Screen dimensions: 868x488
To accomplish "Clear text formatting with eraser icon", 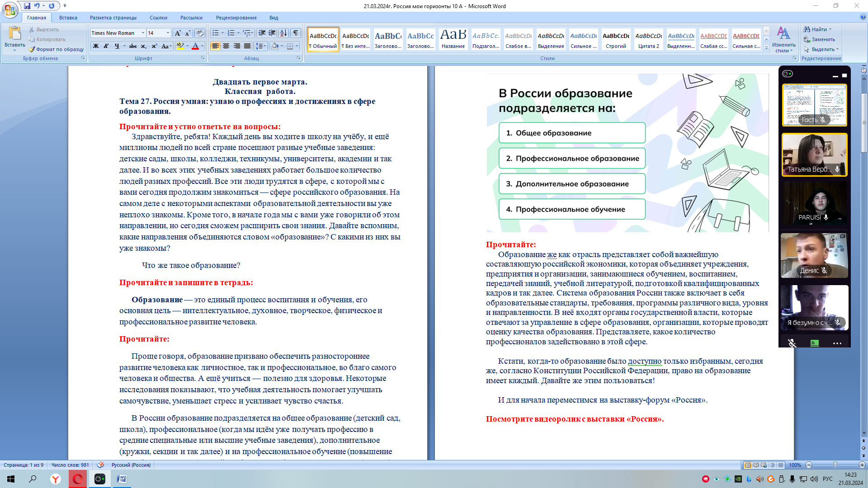I will (200, 33).
